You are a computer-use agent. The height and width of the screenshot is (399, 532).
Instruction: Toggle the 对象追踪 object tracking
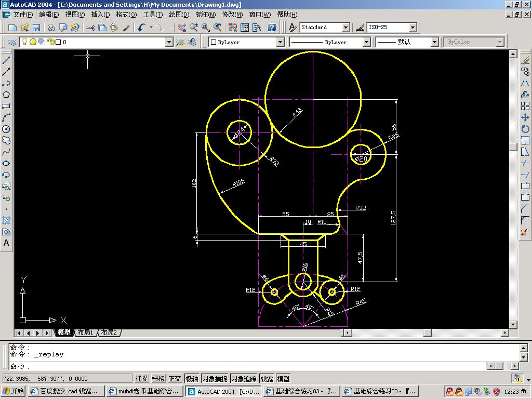(x=244, y=379)
